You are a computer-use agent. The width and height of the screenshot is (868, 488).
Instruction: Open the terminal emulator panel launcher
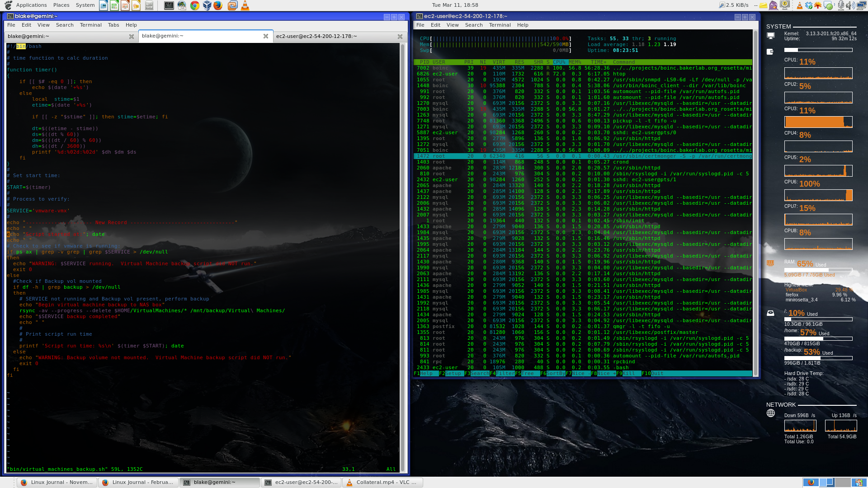click(x=169, y=5)
